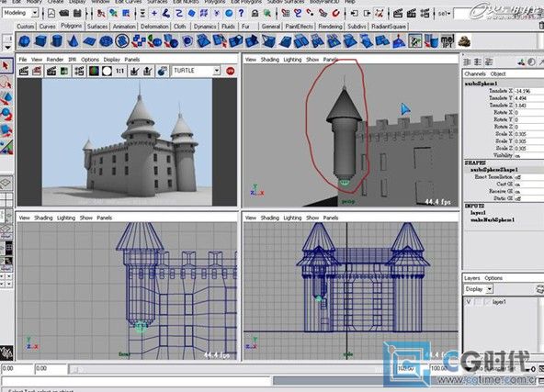Open the sel input mode dropdown
544x392 pixels.
444,14
